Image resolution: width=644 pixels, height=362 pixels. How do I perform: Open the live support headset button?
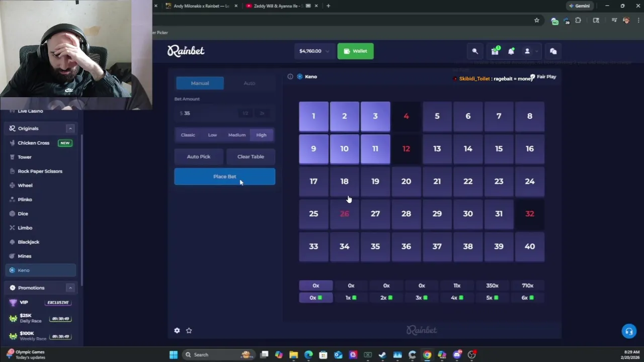628,331
